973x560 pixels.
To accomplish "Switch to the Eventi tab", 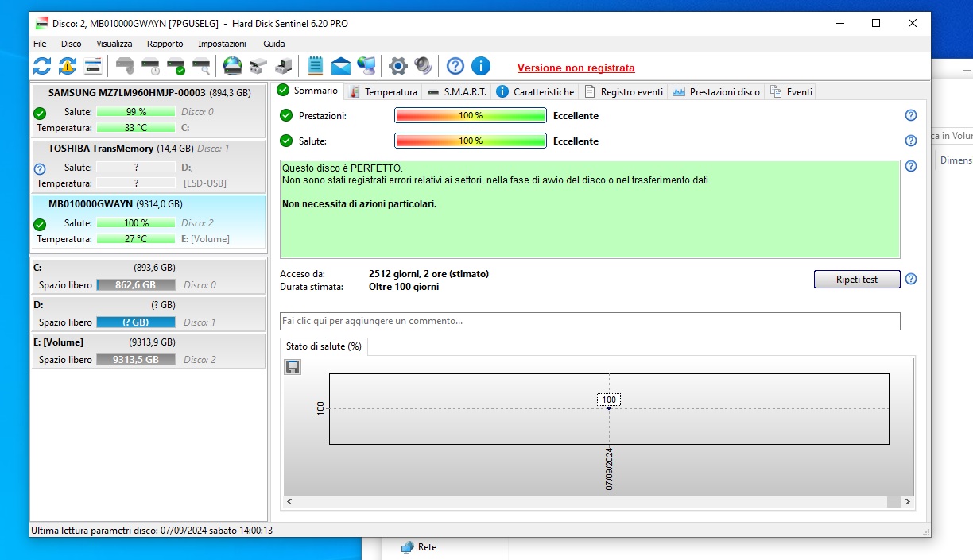I will pyautogui.click(x=791, y=92).
